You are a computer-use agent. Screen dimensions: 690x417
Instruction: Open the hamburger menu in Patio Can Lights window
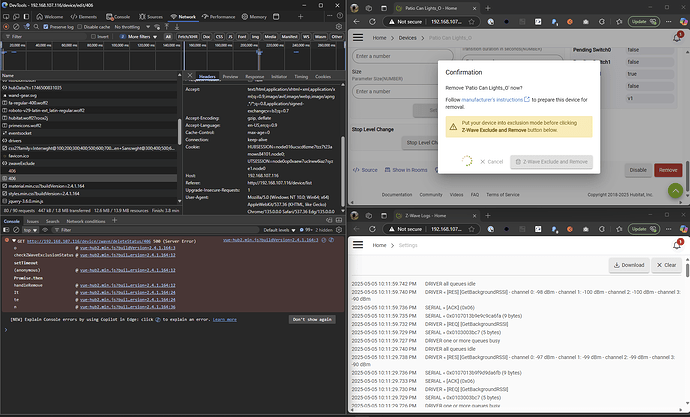(358, 37)
